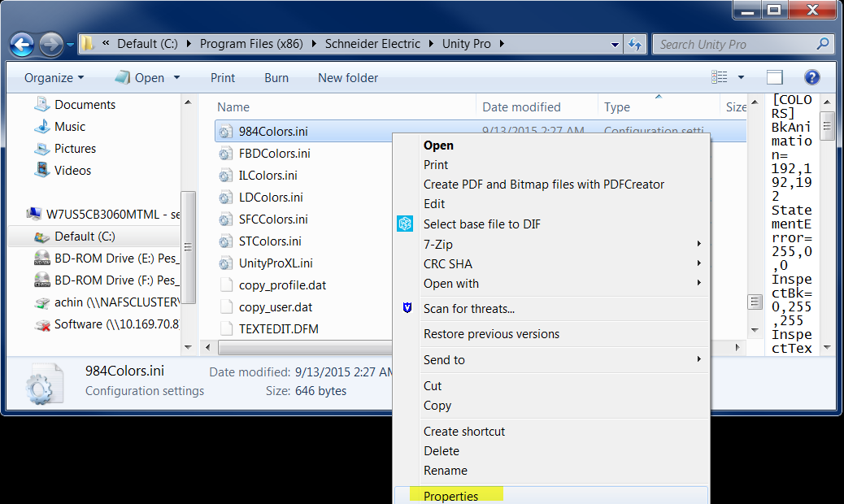Image resolution: width=844 pixels, height=504 pixels.
Task: Click the 984Colors.ini file icon
Action: coord(225,131)
